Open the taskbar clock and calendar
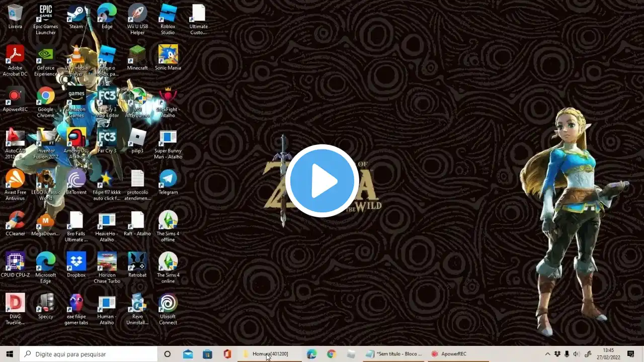Image resolution: width=644 pixels, height=362 pixels. coord(608,354)
